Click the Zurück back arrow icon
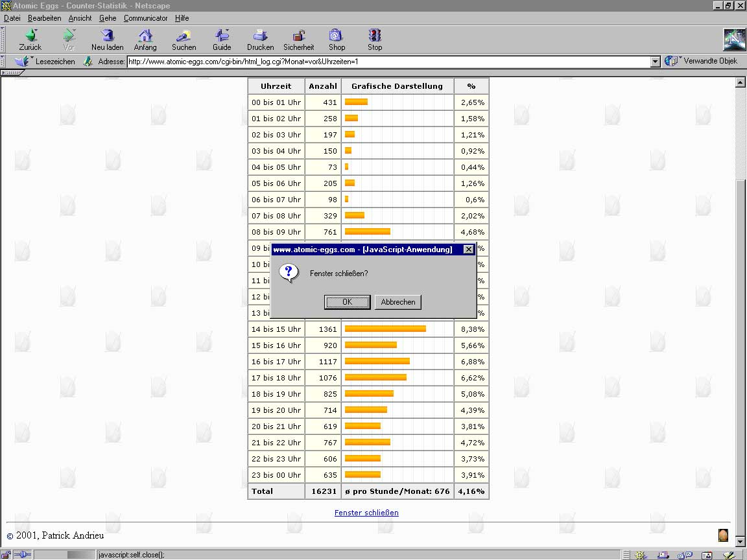This screenshot has height=560, width=747. point(30,36)
